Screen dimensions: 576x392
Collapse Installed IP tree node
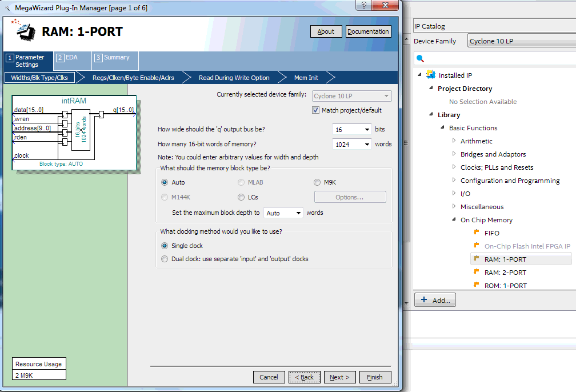tap(419, 75)
